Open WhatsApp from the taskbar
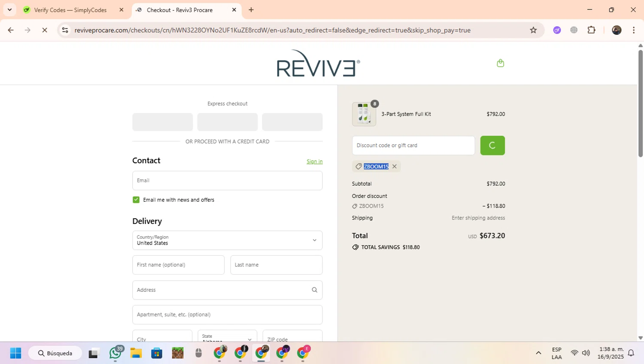Screen dimensions: 644x364 (115, 353)
